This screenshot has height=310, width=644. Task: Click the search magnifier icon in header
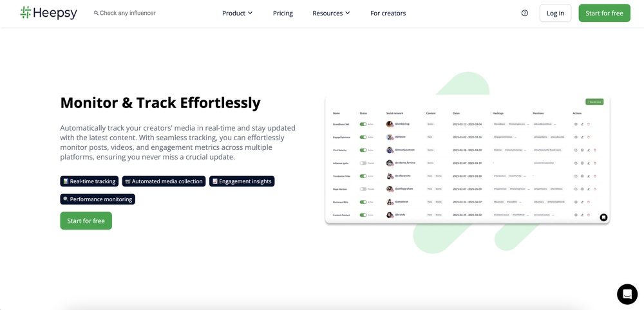96,13
